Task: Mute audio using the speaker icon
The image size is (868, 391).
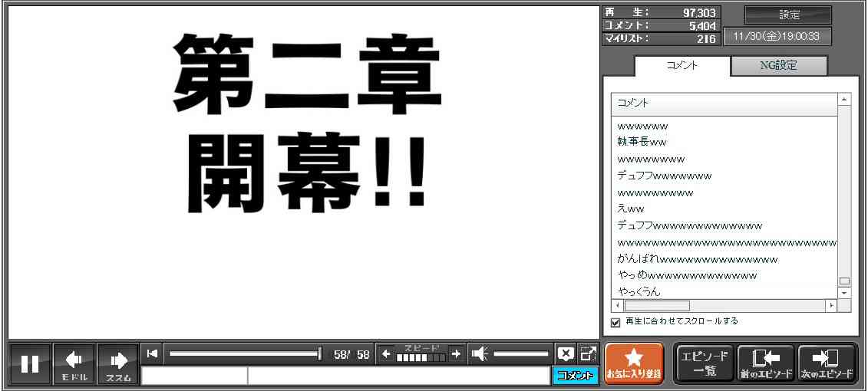Action: click(x=480, y=353)
